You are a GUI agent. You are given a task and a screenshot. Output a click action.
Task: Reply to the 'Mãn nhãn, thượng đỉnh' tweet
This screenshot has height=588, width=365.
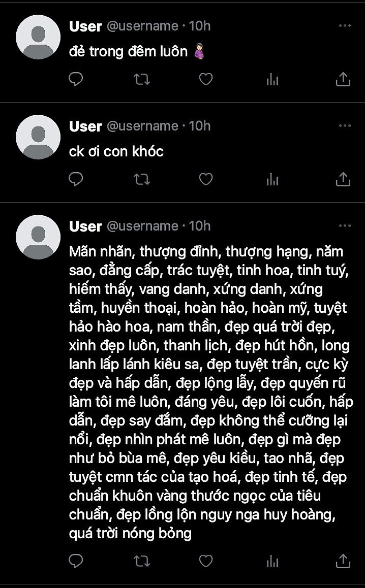76,561
